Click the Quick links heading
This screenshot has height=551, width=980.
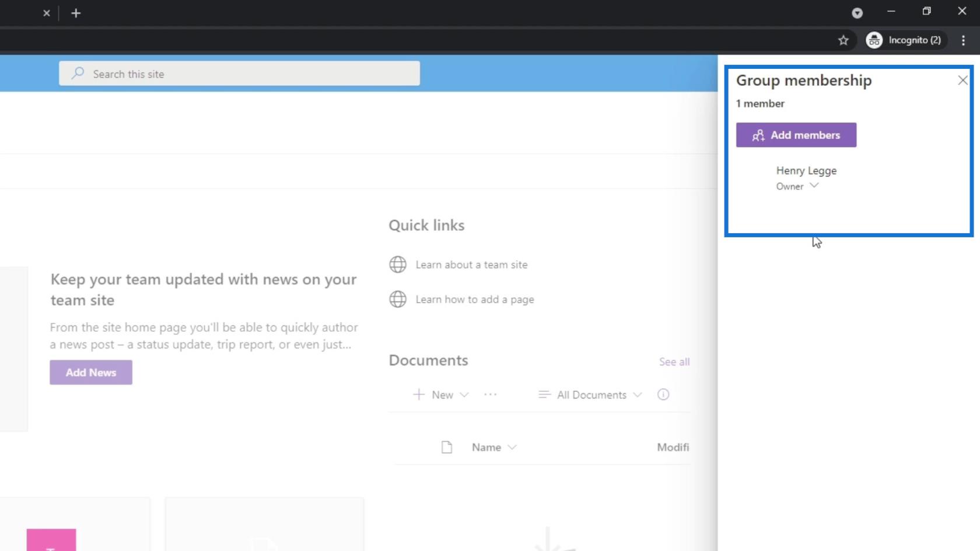click(426, 225)
